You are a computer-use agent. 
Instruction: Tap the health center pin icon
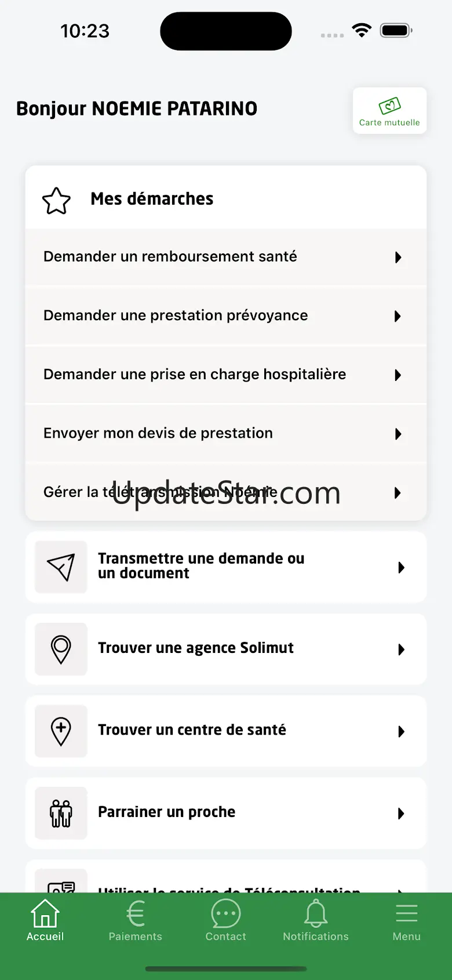click(x=61, y=731)
